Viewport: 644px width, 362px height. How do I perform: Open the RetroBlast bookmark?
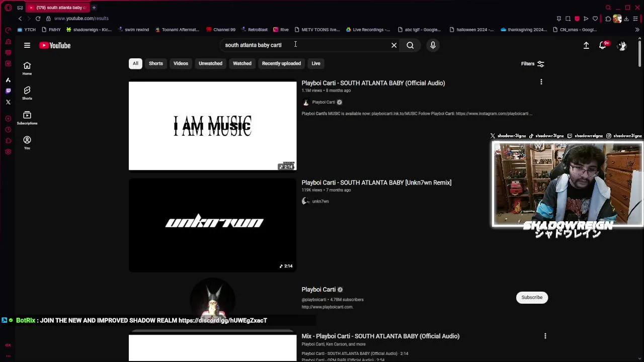pyautogui.click(x=254, y=30)
